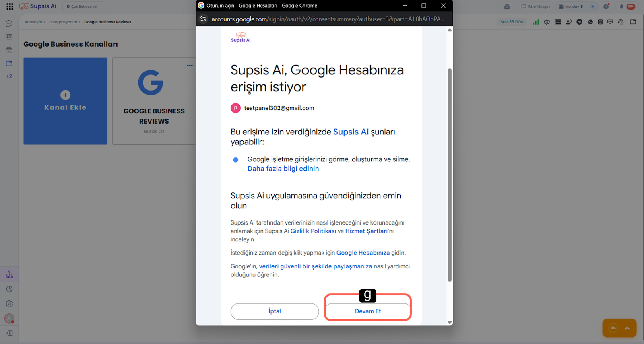The width and height of the screenshot is (644, 344).
Task: Click the notification bell icon
Action: [621, 6]
